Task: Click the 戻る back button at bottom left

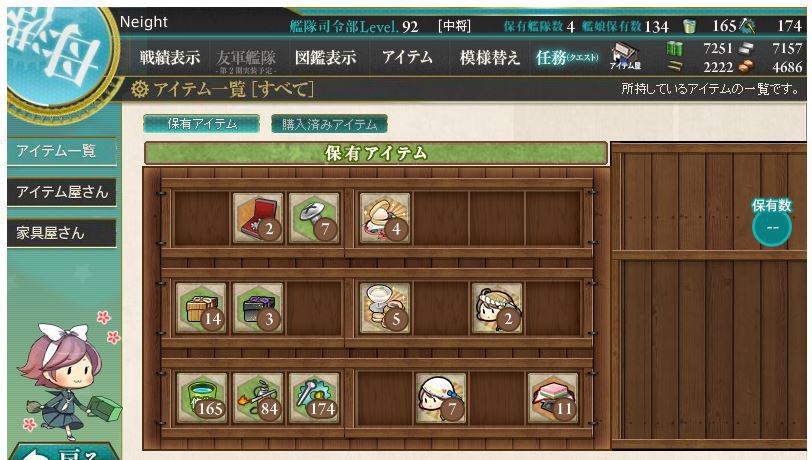Action: pos(65,452)
